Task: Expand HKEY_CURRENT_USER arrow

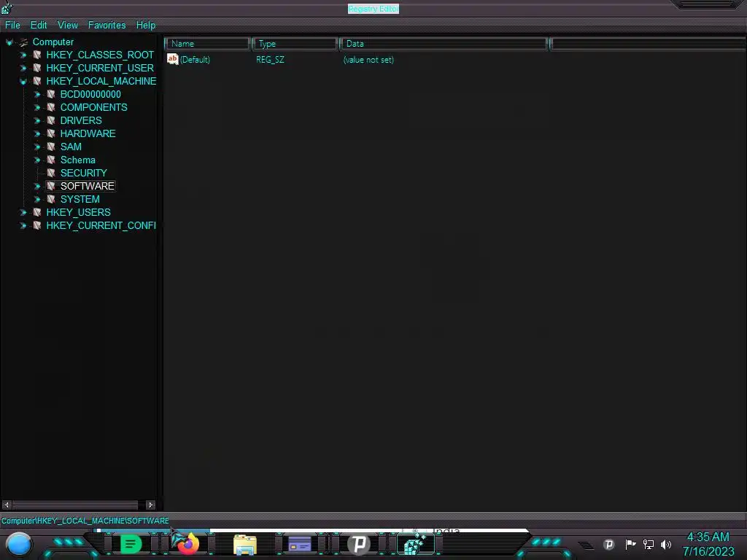Action: [x=23, y=68]
